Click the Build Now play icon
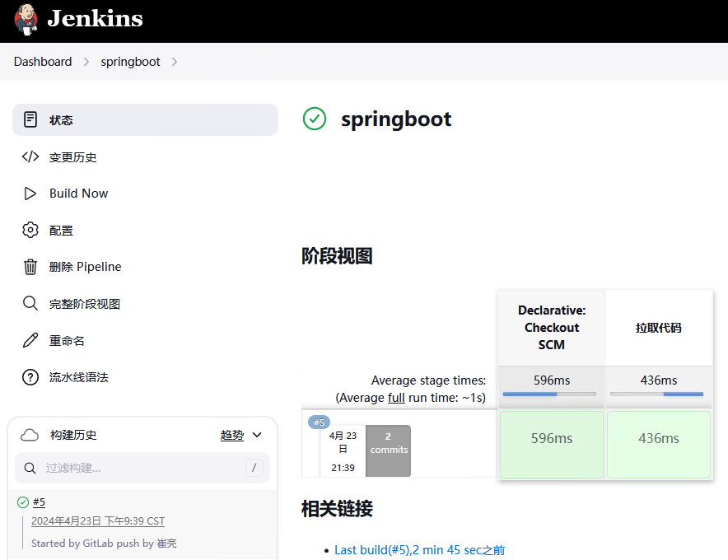 (30, 194)
